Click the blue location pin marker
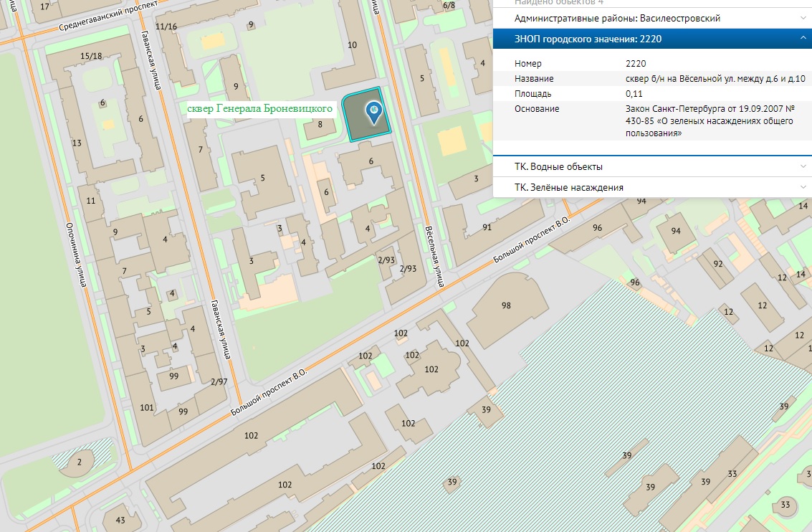 pyautogui.click(x=373, y=111)
